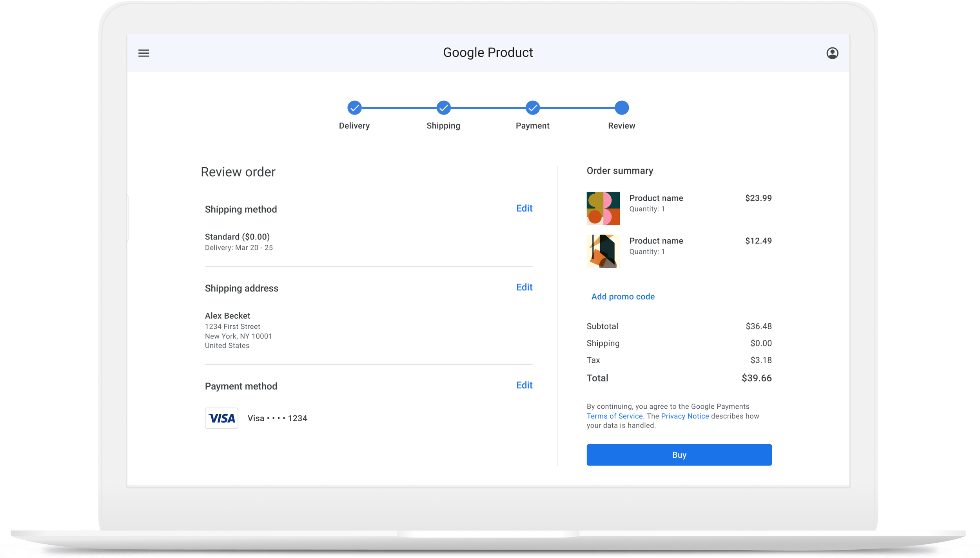Click the first Product name text
This screenshot has width=980, height=558.
pyautogui.click(x=656, y=198)
